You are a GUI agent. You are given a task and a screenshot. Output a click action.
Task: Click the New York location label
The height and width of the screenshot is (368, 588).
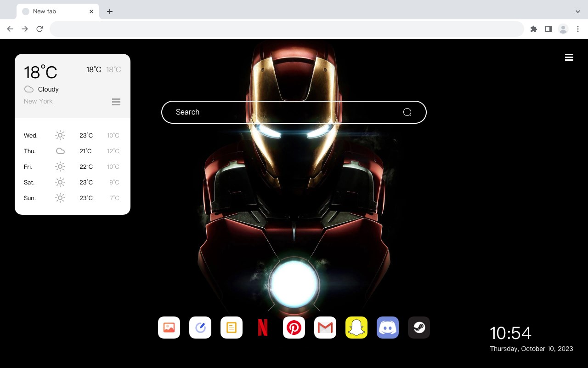coord(38,101)
